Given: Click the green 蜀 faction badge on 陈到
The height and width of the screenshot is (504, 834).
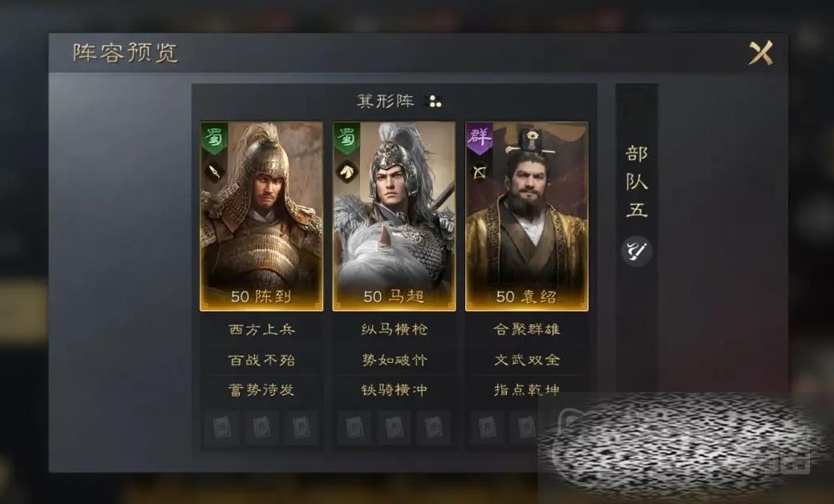Looking at the screenshot, I should tap(214, 139).
